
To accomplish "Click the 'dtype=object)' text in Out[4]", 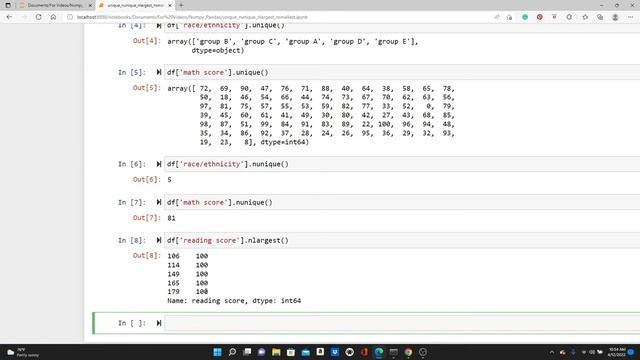I will pos(218,51).
